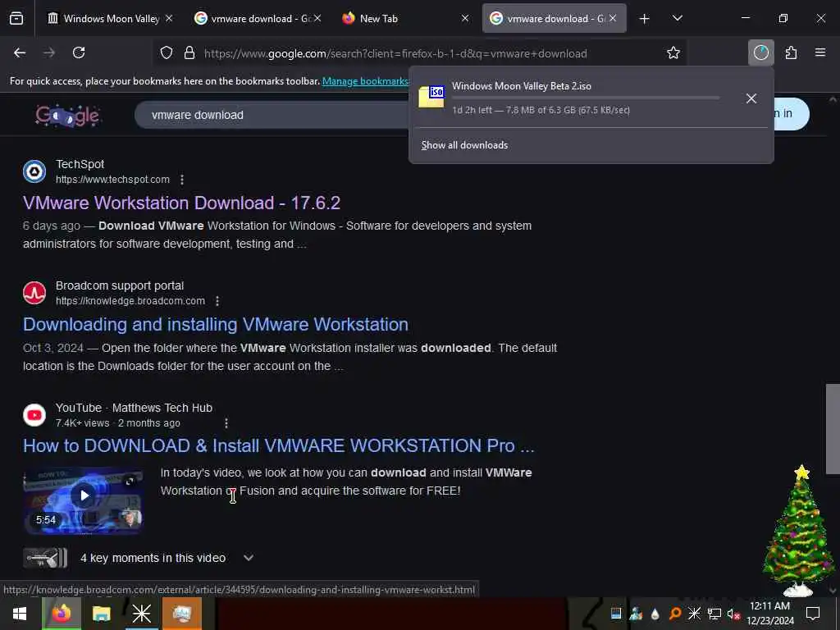Go back to the previous page

tap(20, 52)
